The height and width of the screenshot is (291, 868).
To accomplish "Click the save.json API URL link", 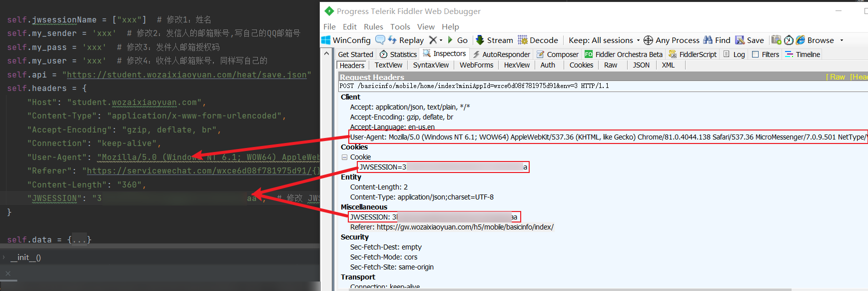I will [186, 74].
